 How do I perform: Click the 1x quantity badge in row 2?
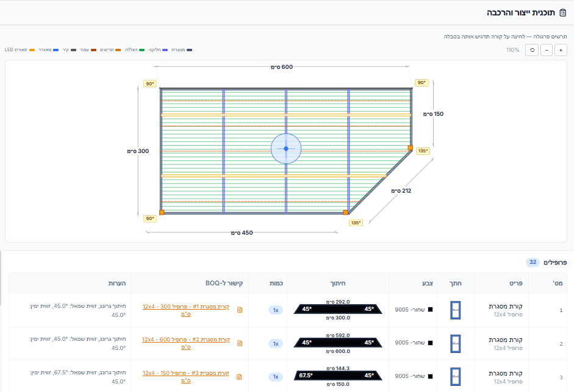276,343
